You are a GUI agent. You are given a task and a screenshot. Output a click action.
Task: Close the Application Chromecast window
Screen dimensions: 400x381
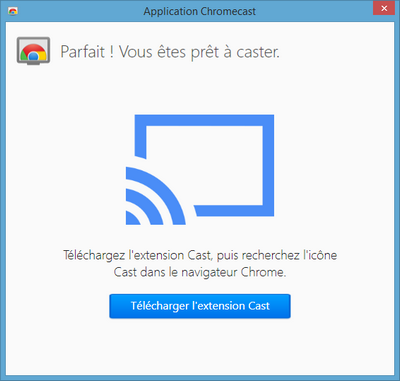point(384,9)
